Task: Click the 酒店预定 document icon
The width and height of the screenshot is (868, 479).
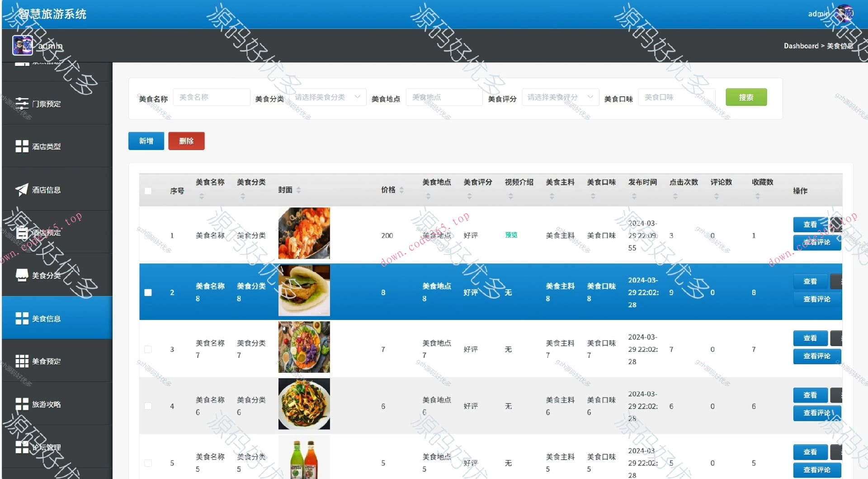Action: coord(23,232)
